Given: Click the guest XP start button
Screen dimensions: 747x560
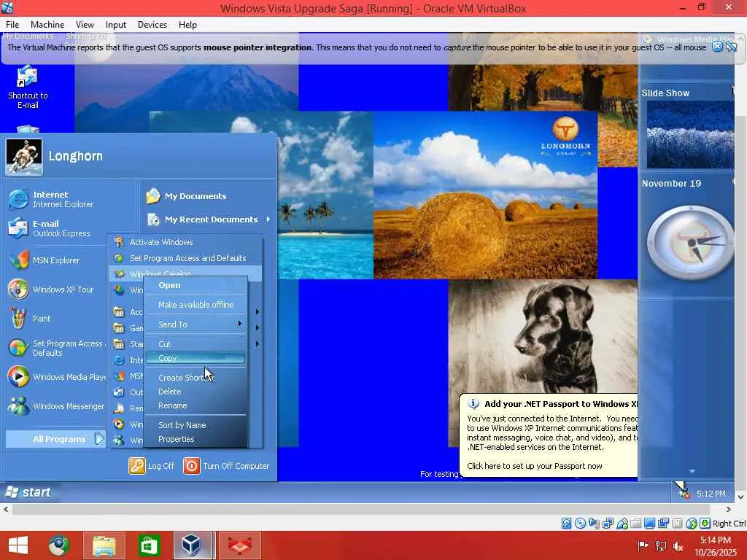Looking at the screenshot, I should (x=28, y=492).
